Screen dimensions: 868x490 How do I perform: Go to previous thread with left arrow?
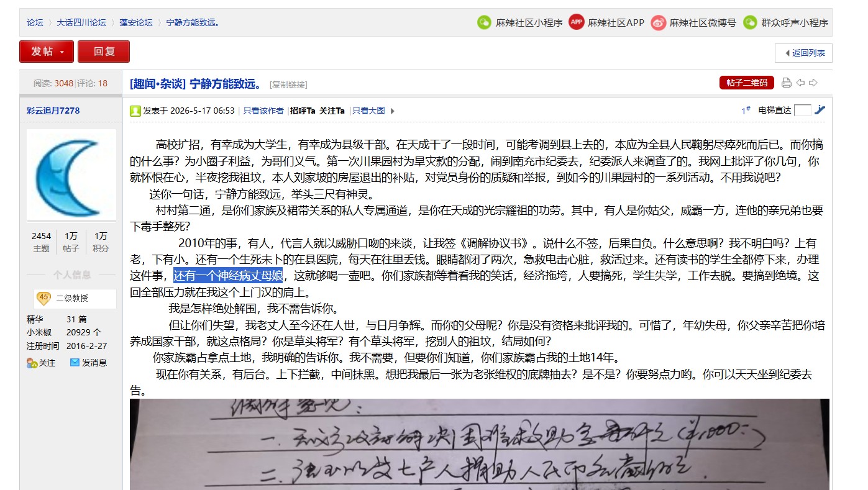[x=800, y=83]
